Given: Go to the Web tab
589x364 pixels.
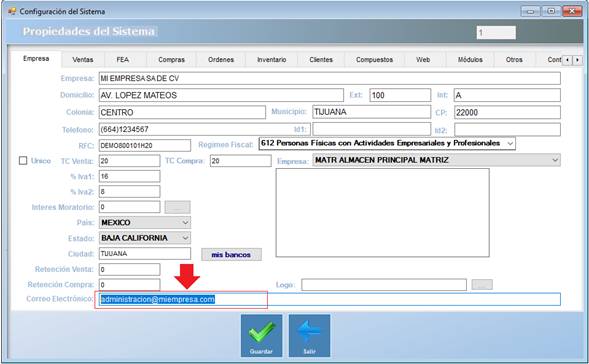Looking at the screenshot, I should pos(423,60).
